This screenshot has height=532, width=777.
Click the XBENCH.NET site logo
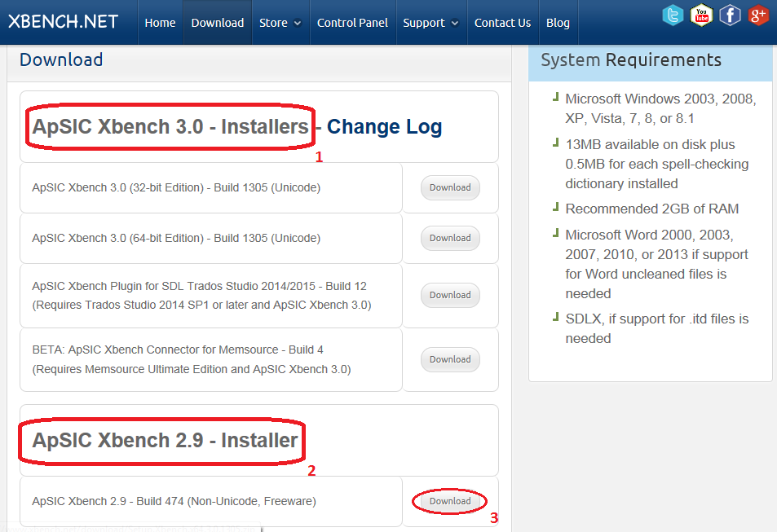point(63,22)
